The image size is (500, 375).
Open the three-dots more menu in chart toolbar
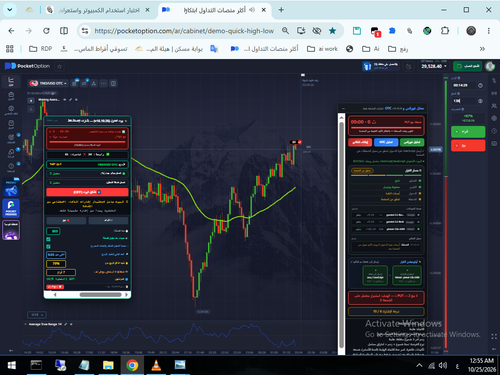(x=103, y=83)
